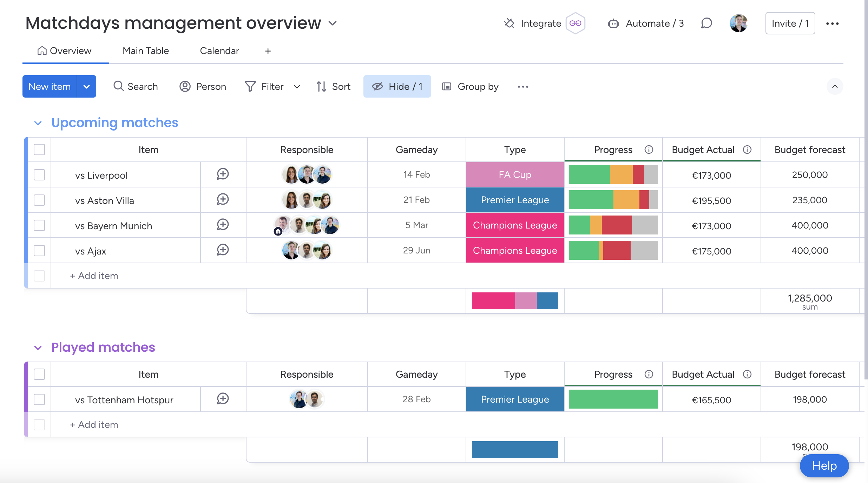Open the board three-dot options menu
Viewport: 868px width, 483px height.
pyautogui.click(x=832, y=24)
